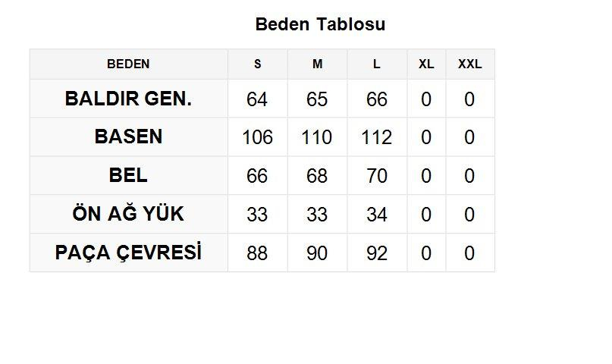Screen dimensions: 612x364
Task: Click the BASEN row label
Action: click(x=128, y=137)
